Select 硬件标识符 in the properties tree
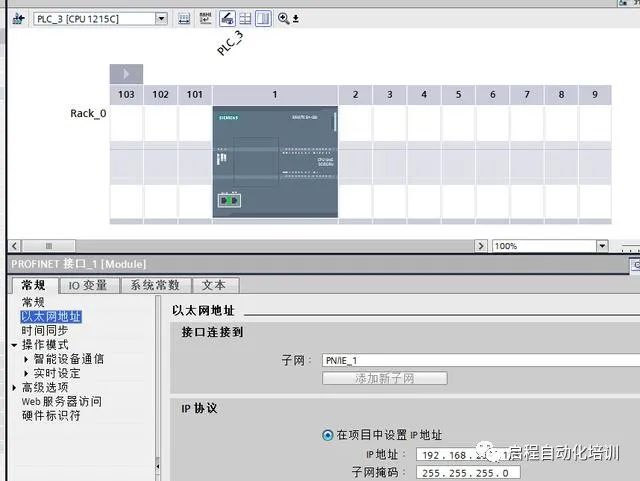This screenshot has height=481, width=640. [x=51, y=416]
